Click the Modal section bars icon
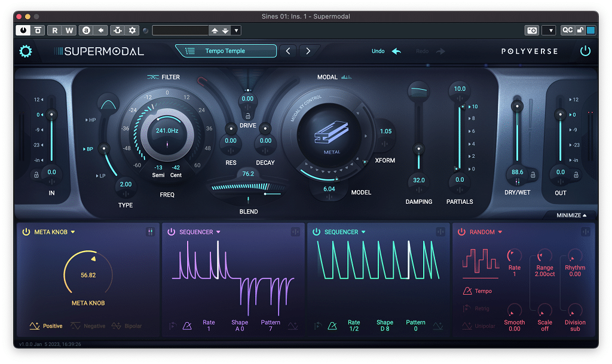Viewport: 612px width, 364px height. coord(346,77)
